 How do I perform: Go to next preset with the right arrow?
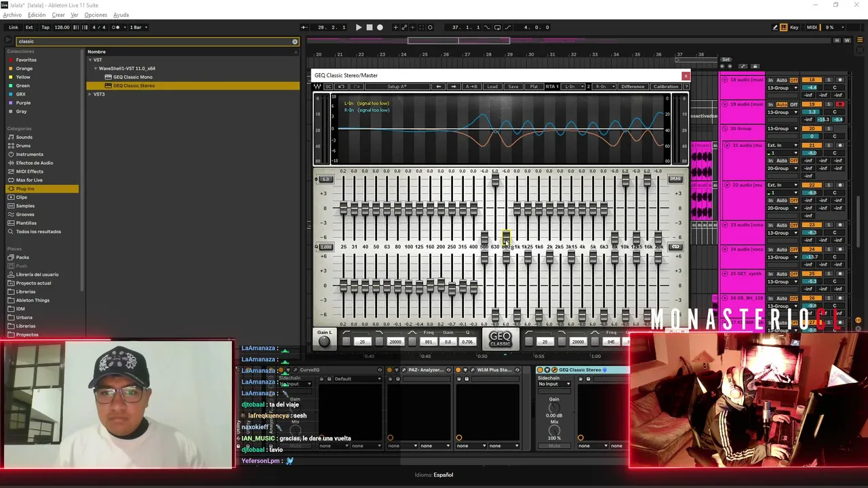tap(454, 87)
